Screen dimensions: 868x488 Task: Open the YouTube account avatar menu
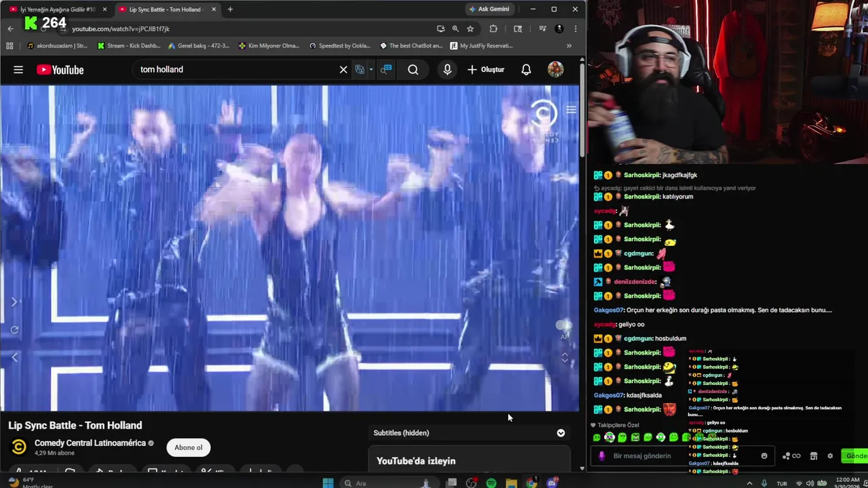[x=555, y=69]
